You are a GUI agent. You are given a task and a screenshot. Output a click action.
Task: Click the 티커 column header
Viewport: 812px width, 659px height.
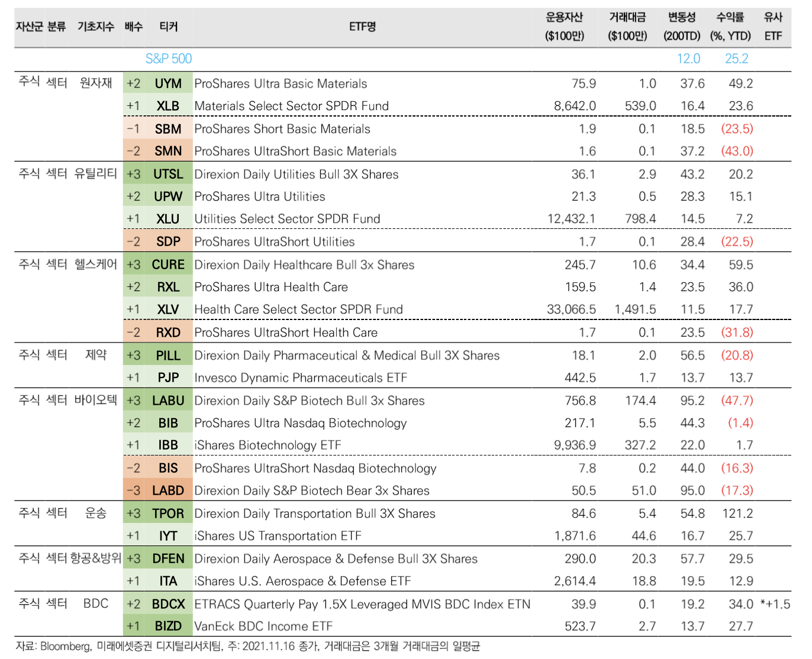click(x=169, y=27)
